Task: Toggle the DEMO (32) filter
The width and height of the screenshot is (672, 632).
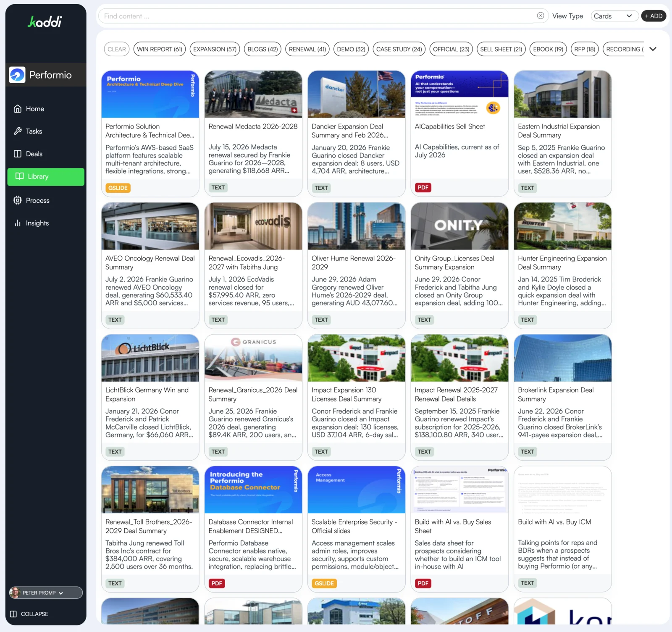Action: click(351, 49)
